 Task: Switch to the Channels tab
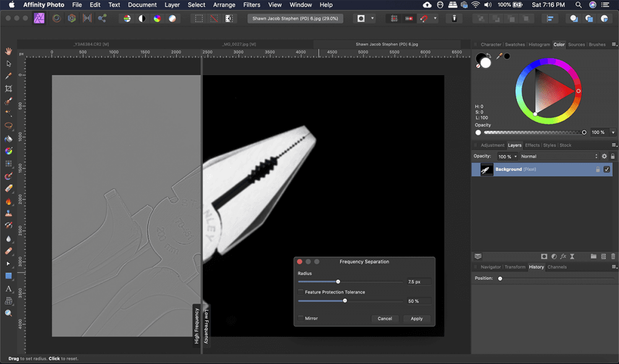pyautogui.click(x=556, y=267)
